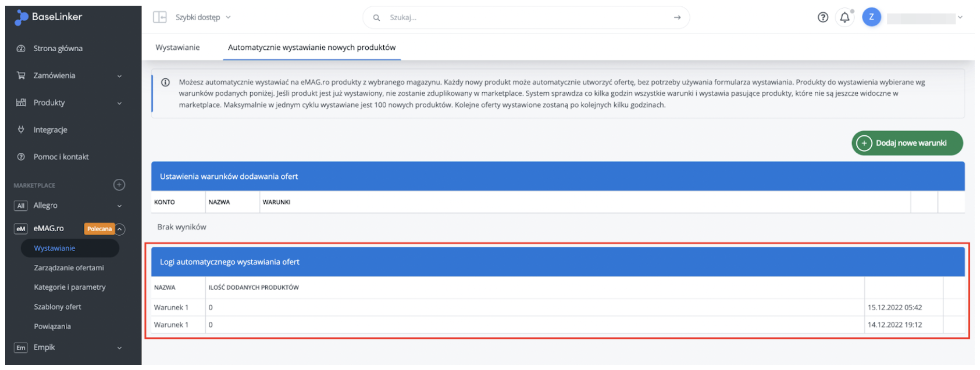Open Zarządzanie ofertami in sidebar
Screen dimensions: 980x370
point(69,268)
